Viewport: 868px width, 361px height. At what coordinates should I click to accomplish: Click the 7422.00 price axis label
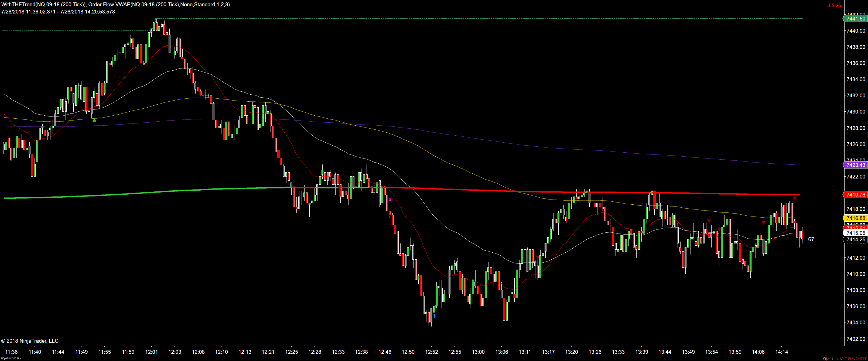(x=856, y=177)
